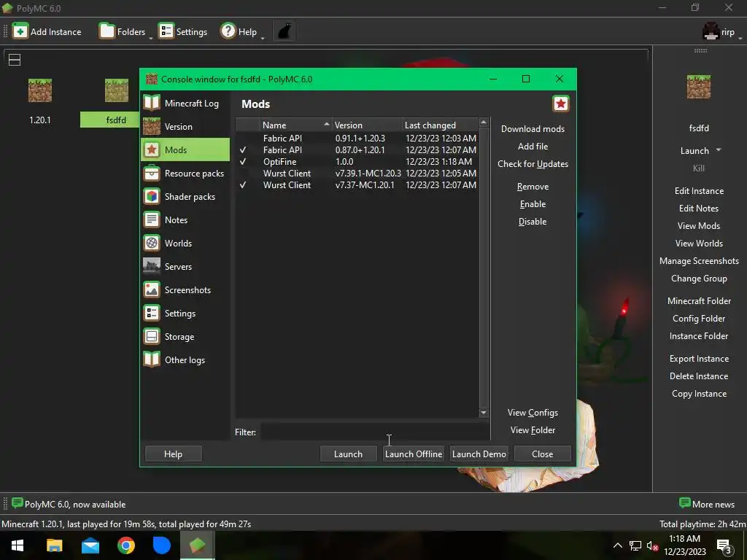Click Delete Instance
747x560 pixels.
pos(699,376)
